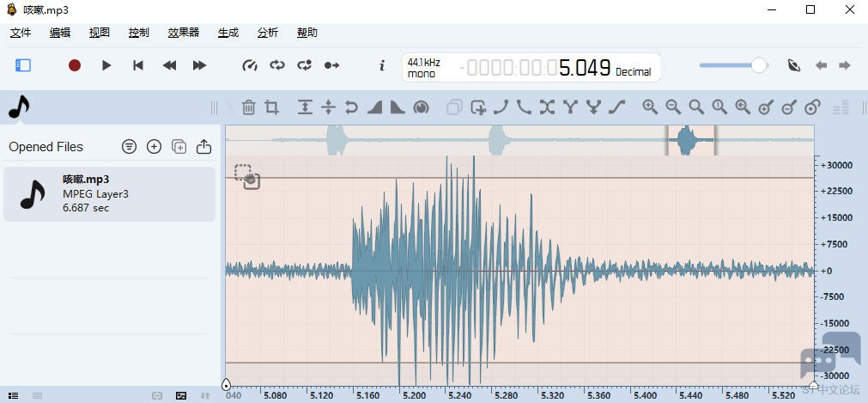Zoom in horizontally
The height and width of the screenshot is (403, 868).
(x=650, y=107)
